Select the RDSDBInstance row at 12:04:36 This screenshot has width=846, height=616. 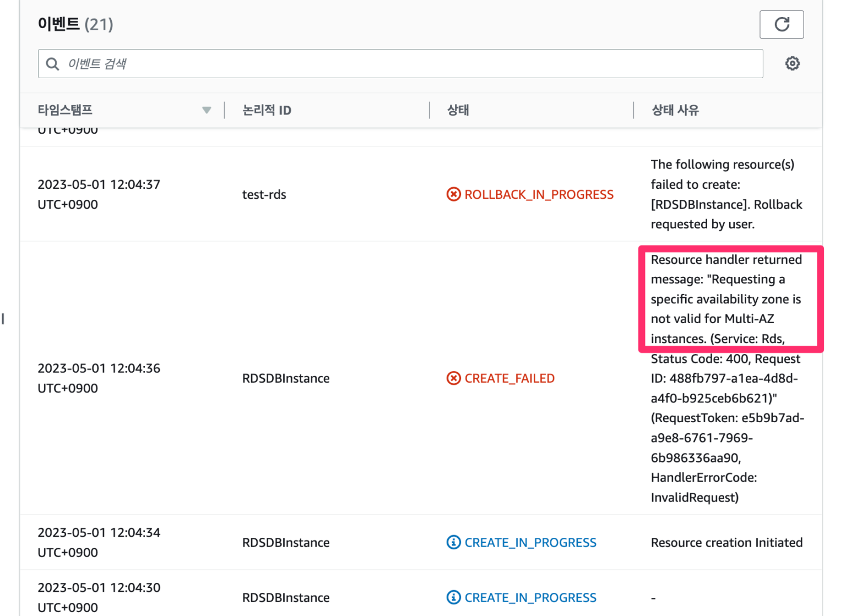pyautogui.click(x=285, y=378)
